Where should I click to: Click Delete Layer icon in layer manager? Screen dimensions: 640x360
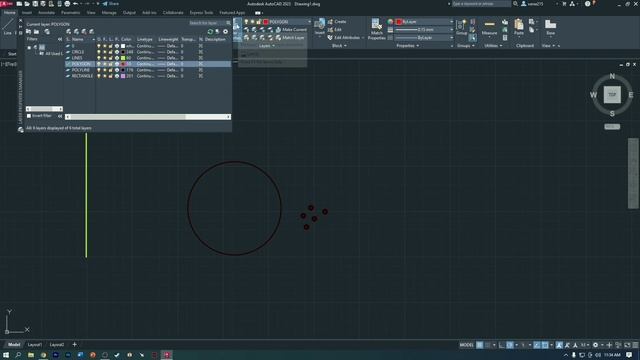click(84, 31)
